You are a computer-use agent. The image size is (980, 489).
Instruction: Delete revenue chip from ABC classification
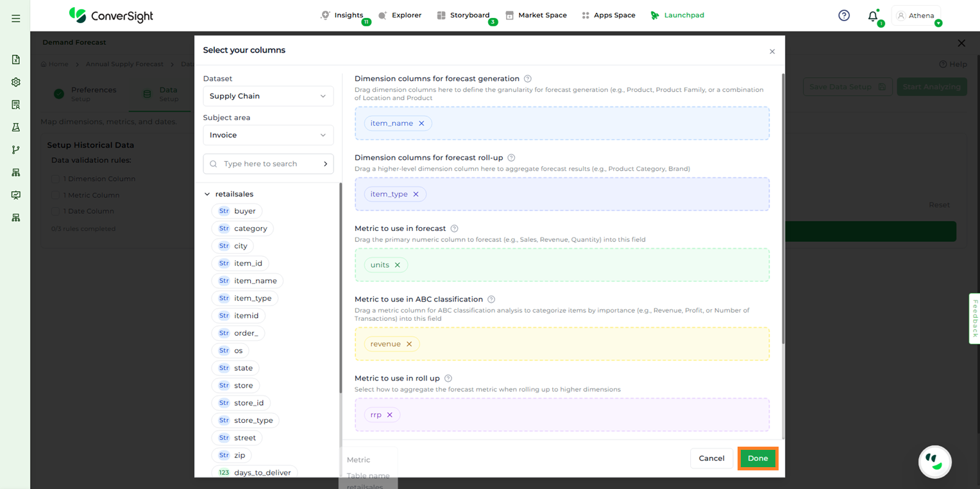click(x=409, y=344)
